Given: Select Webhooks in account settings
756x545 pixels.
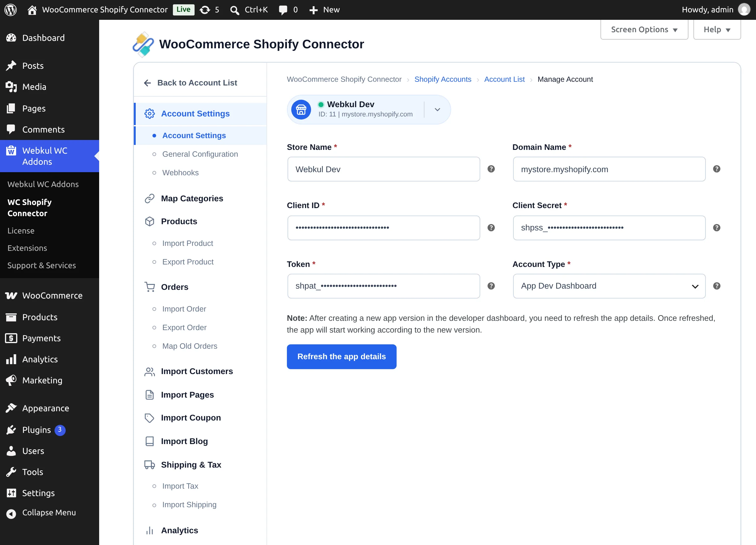Looking at the screenshot, I should (x=180, y=172).
